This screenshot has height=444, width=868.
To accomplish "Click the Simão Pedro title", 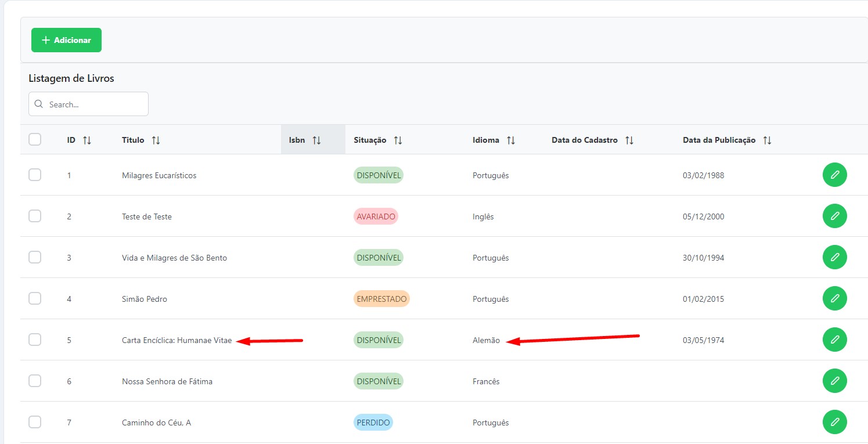I will coord(145,299).
